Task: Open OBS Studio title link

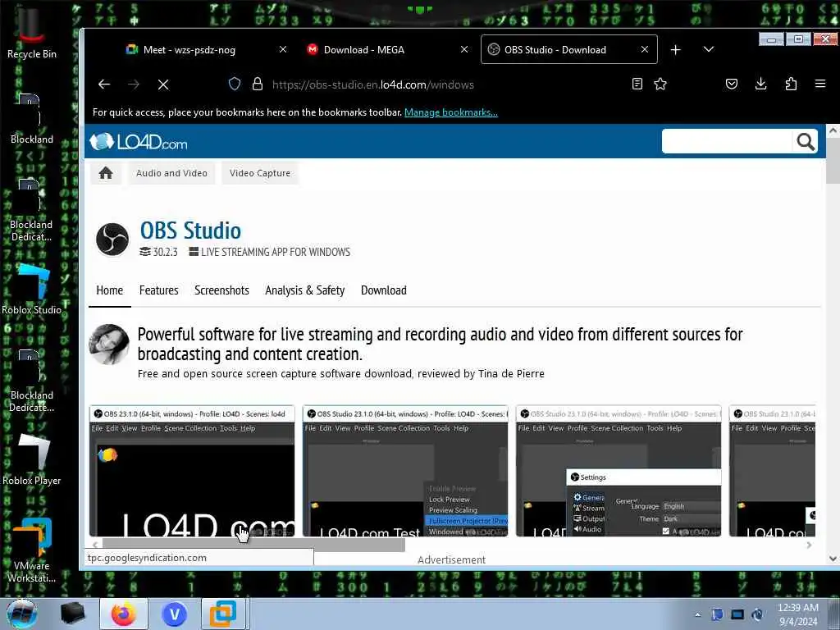Action: (x=190, y=231)
